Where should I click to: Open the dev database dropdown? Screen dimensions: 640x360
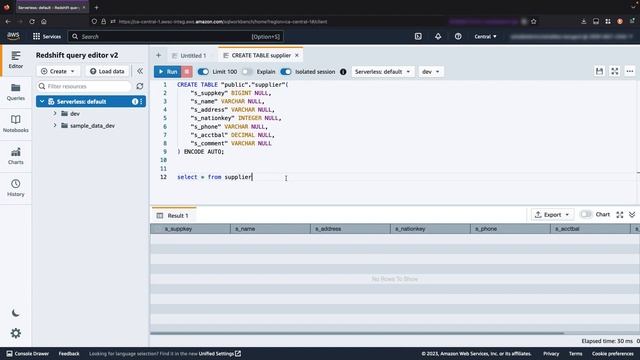(431, 71)
